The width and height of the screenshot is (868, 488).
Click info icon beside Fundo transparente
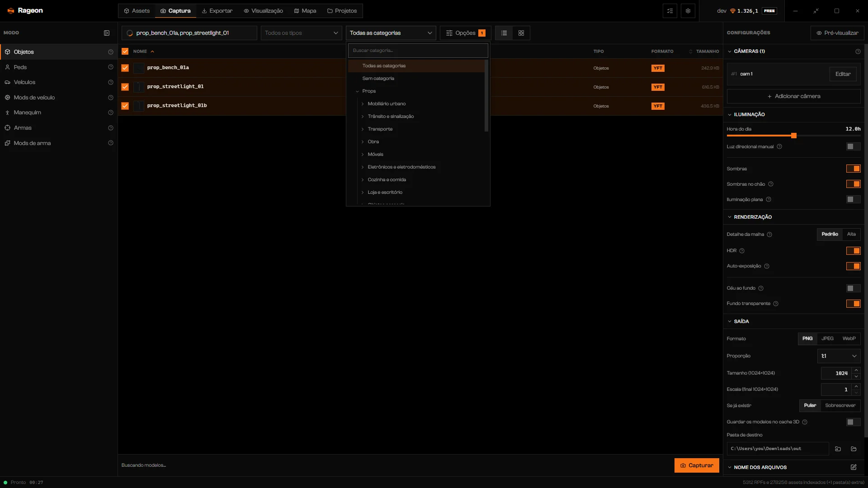click(776, 304)
